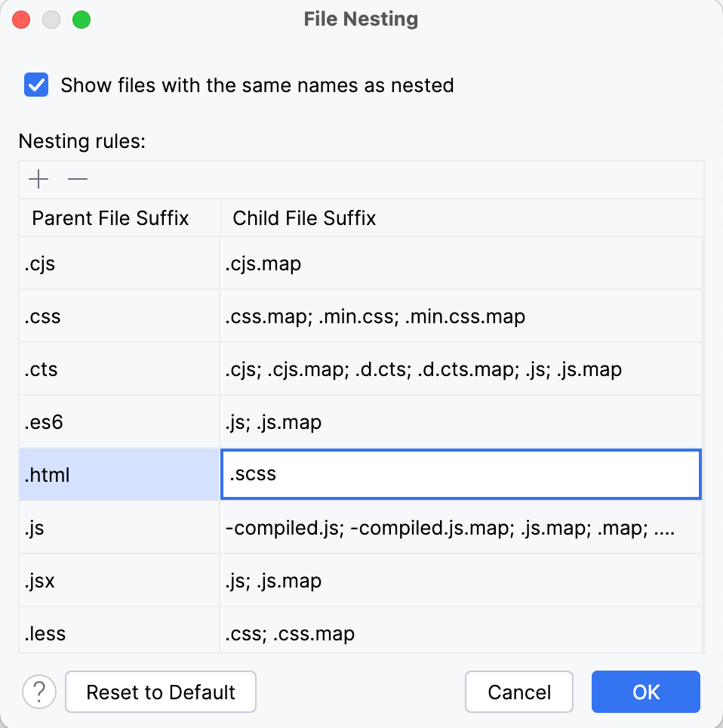
Task: Click the Cancel button
Action: 519,691
